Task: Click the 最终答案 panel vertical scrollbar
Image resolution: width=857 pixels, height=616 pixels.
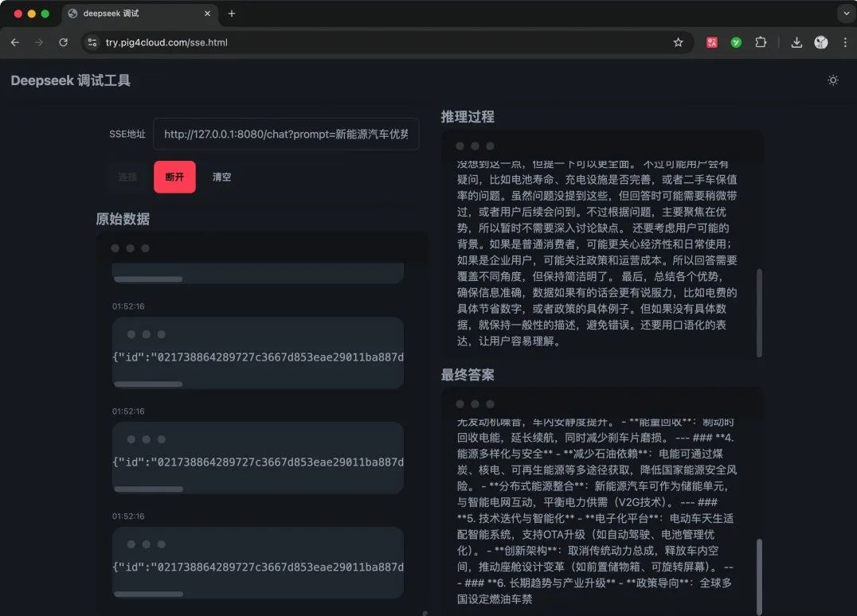Action: pos(759,576)
